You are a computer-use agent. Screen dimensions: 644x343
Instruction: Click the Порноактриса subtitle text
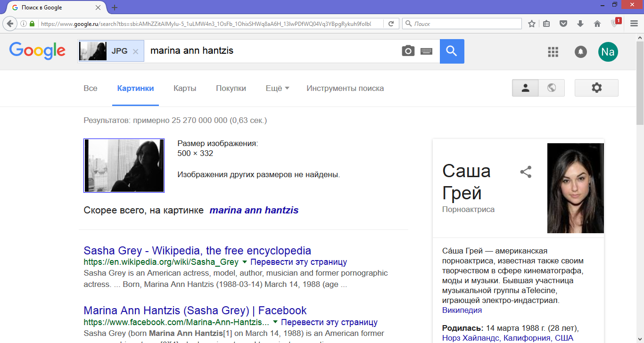pos(469,209)
